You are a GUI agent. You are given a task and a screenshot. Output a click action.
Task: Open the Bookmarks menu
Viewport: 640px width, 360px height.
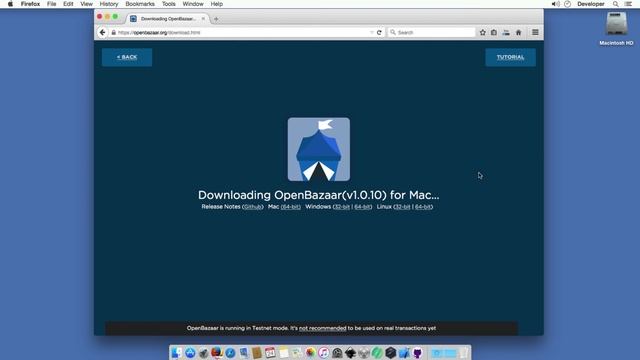tap(140, 4)
